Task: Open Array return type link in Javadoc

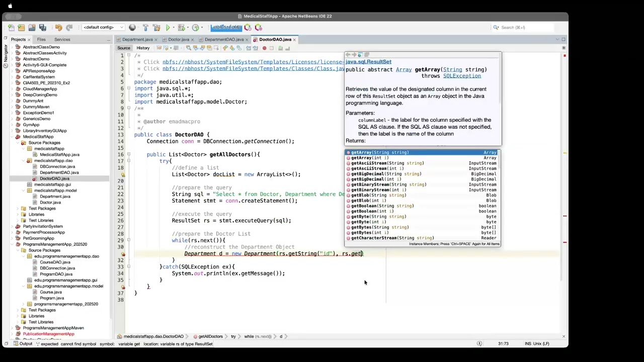Action: pos(404,70)
